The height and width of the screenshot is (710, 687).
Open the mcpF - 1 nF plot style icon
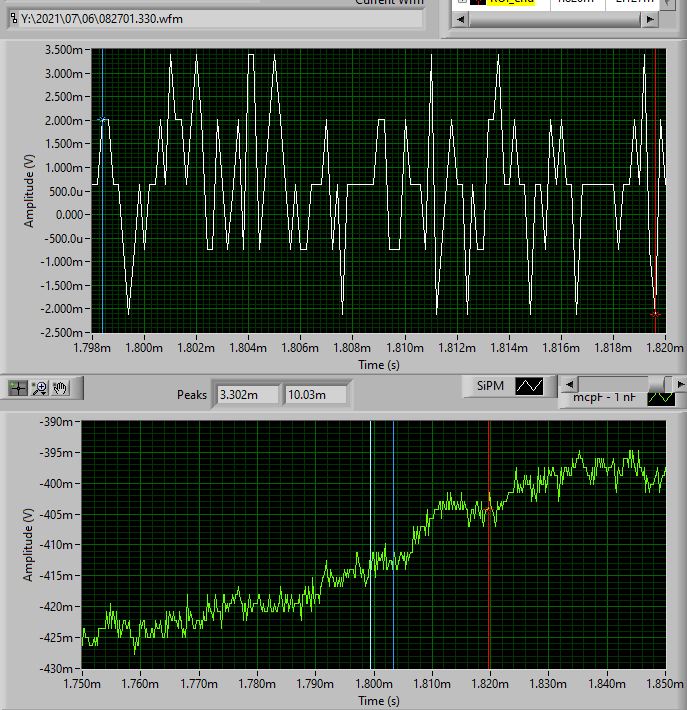point(661,398)
